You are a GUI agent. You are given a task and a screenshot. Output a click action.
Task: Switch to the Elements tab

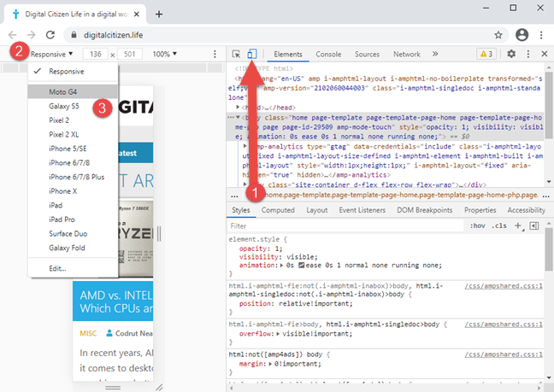(x=288, y=54)
